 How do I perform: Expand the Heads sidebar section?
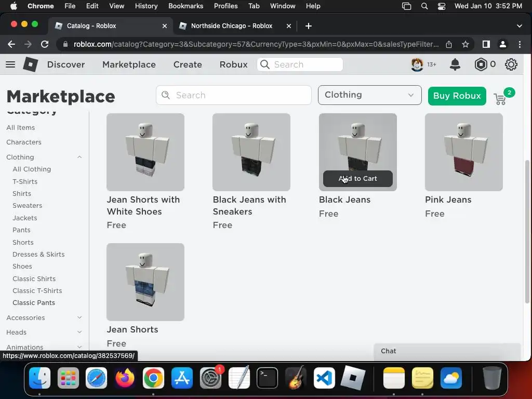pos(79,332)
